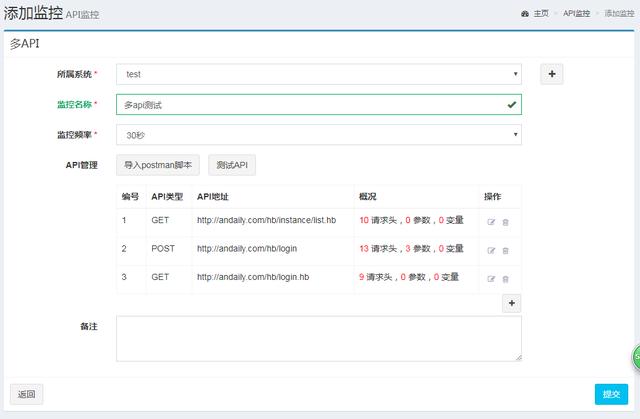Click the green validation checkmark in 监控名称
Image resolution: width=640 pixels, height=419 pixels.
511,104
